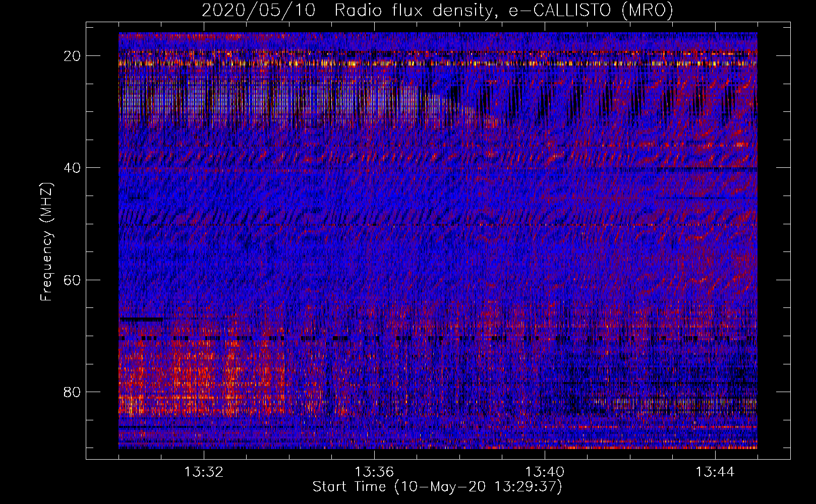Click the 13:40 time tick label
This screenshot has height=504, width=816.
click(x=545, y=472)
